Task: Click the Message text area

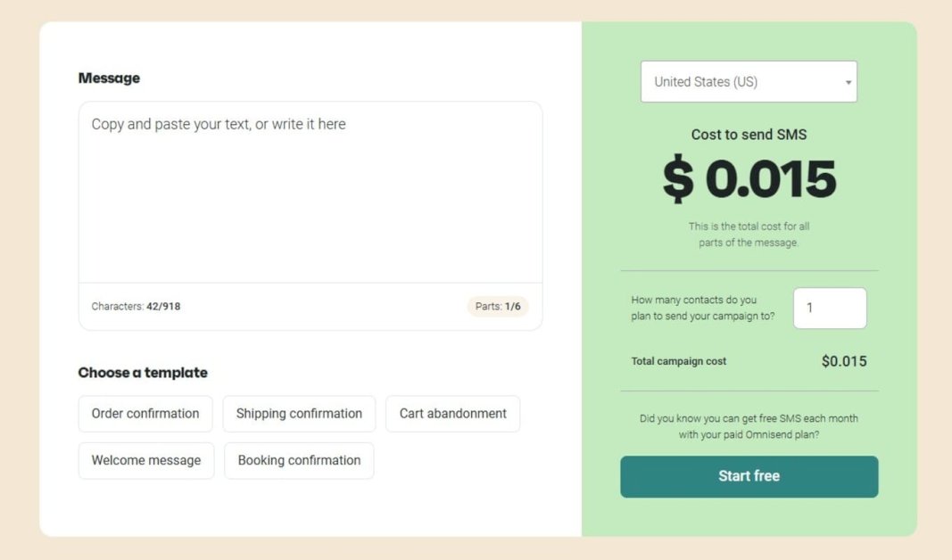Action: pos(310,192)
